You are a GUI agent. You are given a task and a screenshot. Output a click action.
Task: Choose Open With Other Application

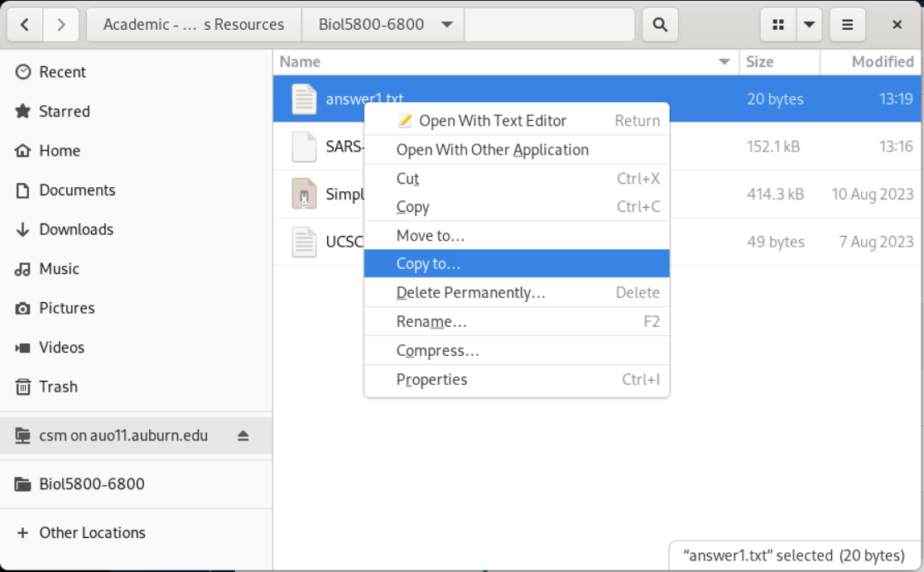click(x=517, y=150)
